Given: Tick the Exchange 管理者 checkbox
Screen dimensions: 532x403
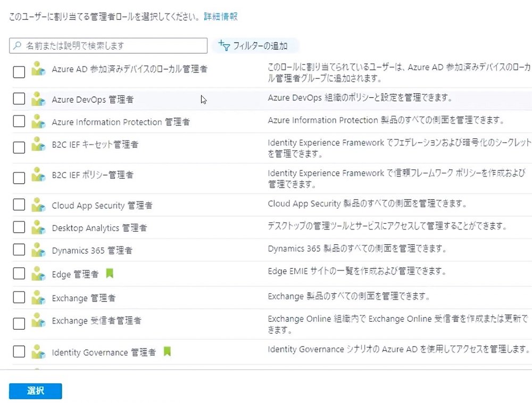Looking at the screenshot, I should 19,297.
